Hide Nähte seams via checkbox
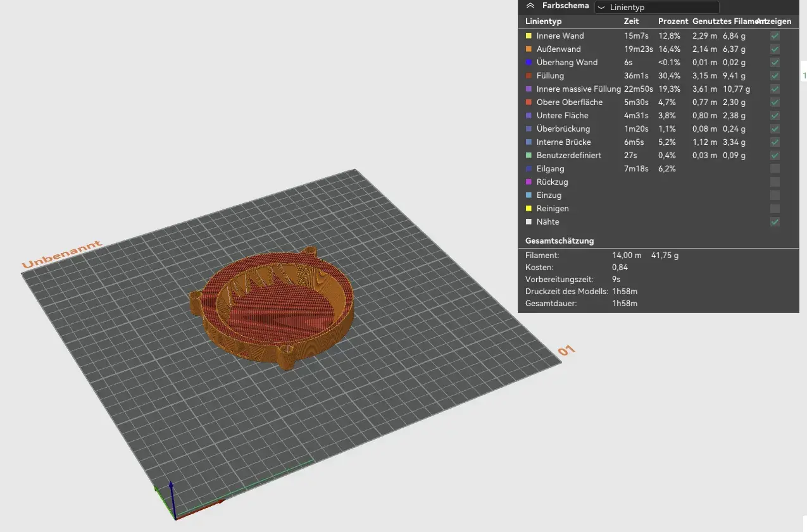Viewport: 807px width, 532px height. pos(775,222)
